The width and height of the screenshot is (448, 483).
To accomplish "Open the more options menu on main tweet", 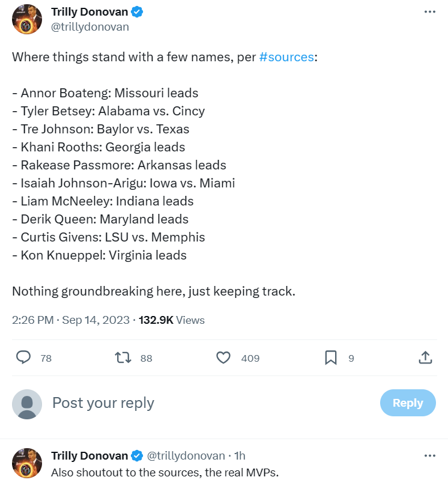I will click(x=429, y=12).
